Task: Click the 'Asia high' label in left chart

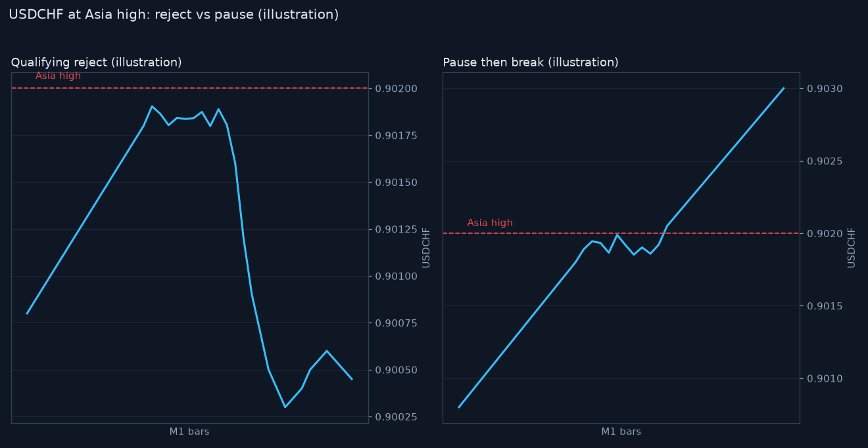Action: (58, 76)
